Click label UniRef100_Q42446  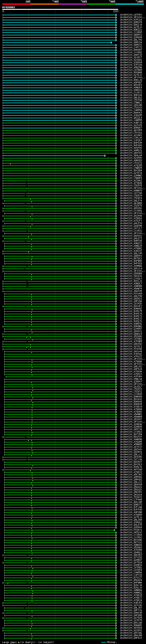[x=131, y=215]
